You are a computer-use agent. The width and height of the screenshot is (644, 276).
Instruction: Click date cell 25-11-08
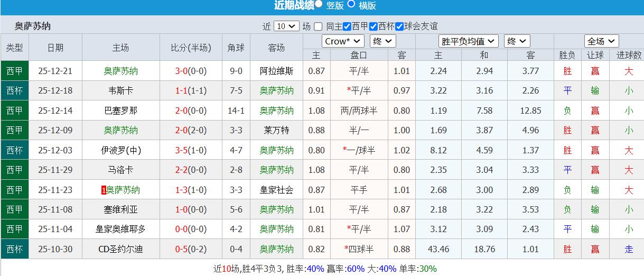click(55, 209)
